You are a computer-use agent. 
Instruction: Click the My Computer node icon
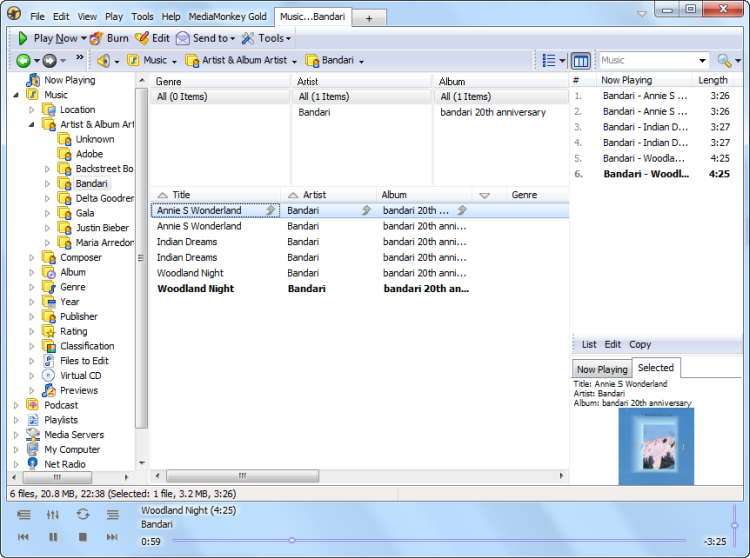33,449
